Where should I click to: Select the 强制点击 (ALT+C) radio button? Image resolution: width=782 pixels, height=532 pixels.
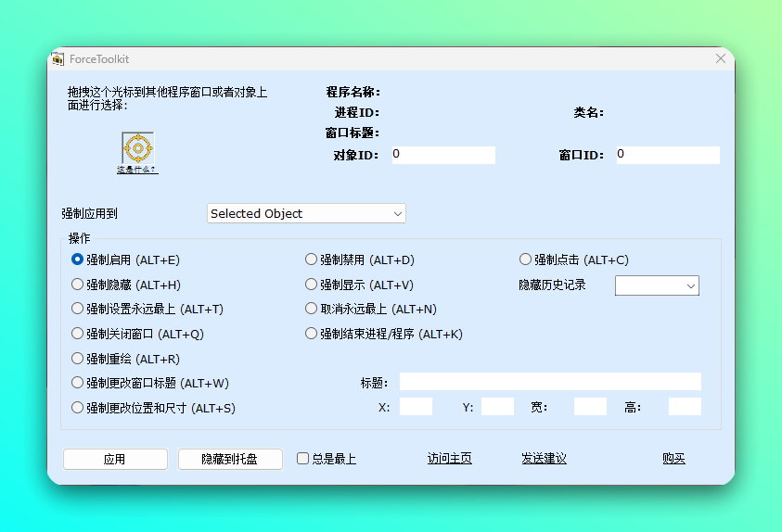pyautogui.click(x=526, y=260)
